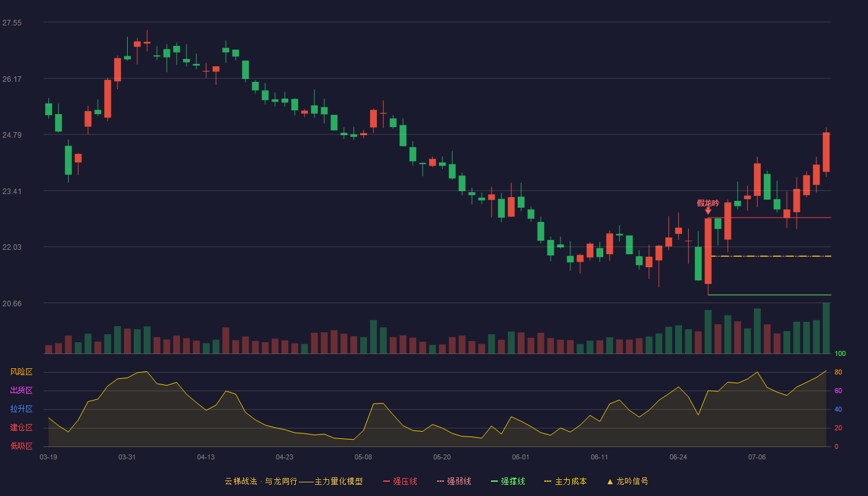This screenshot has width=868, height=496.
Task: Click the 建仓区 zone label
Action: (21, 428)
